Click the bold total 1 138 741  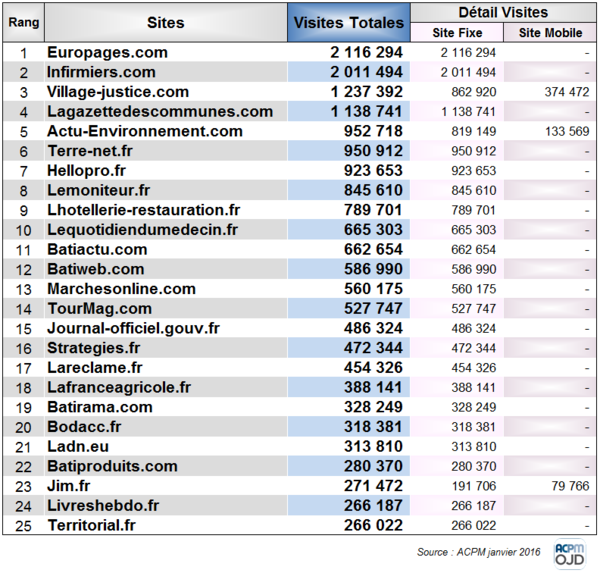click(367, 111)
